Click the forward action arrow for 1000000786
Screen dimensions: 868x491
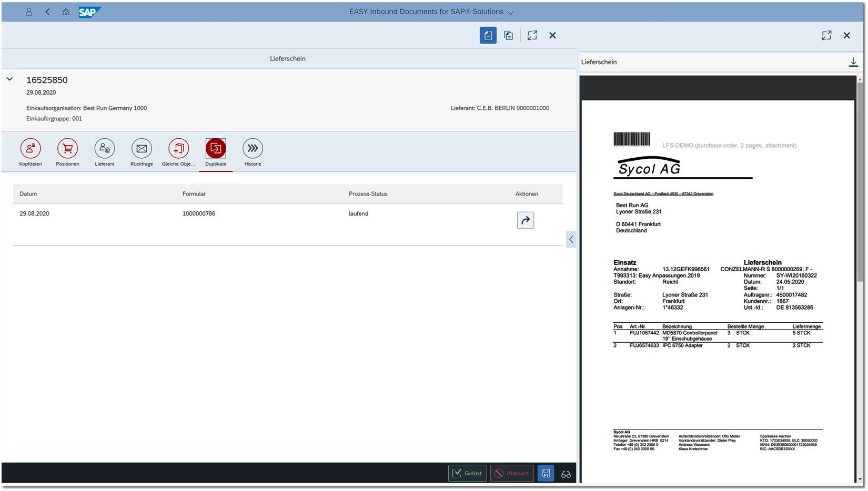526,220
